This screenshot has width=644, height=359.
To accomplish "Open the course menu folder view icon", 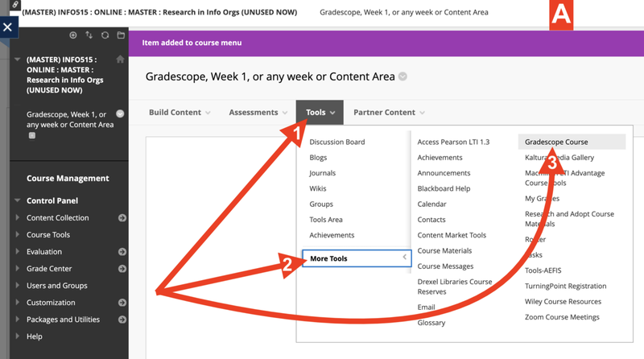I will point(121,35).
